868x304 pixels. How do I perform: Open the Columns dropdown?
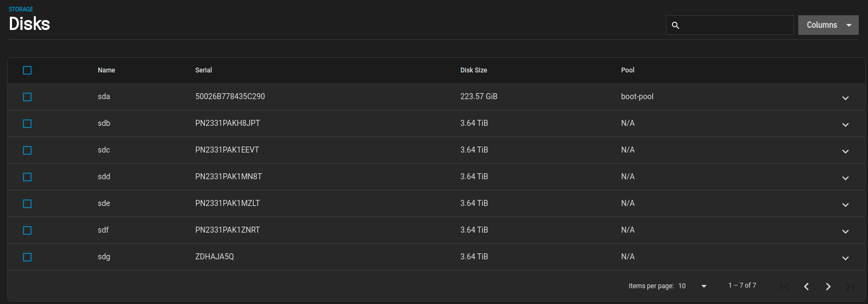coord(828,25)
